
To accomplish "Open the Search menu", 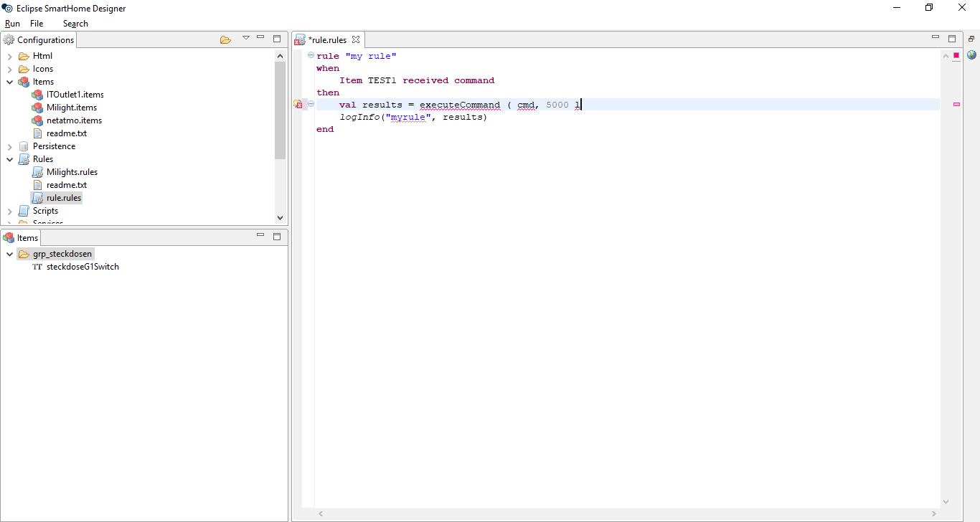I will (75, 24).
